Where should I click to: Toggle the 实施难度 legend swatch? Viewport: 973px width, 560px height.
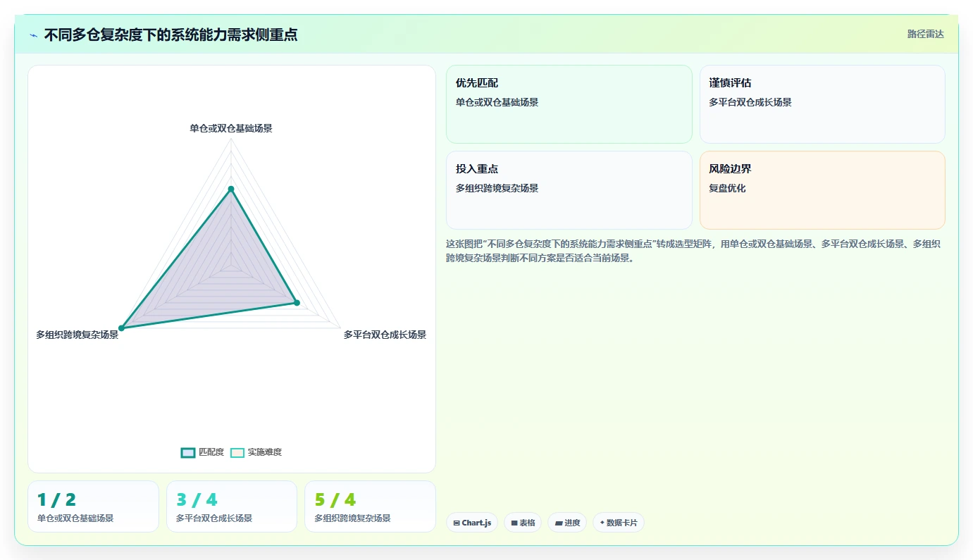click(237, 452)
